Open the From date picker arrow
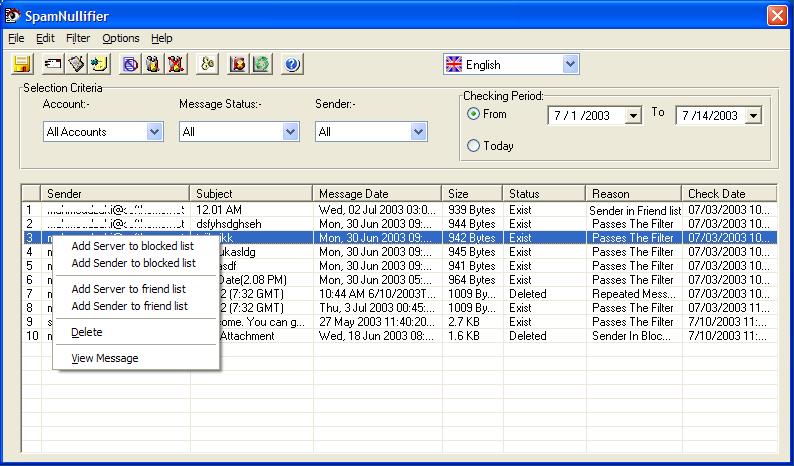Screen dimensions: 794x466 click(633, 116)
